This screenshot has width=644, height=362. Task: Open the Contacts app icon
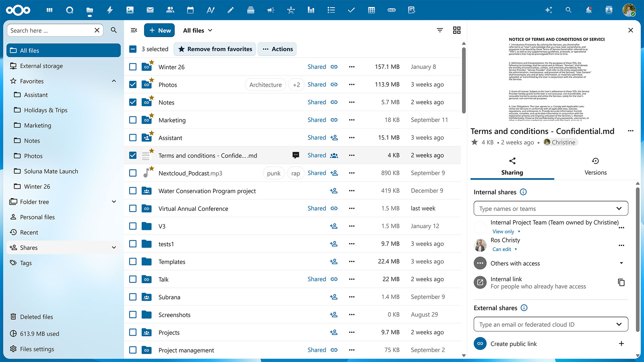point(170,10)
